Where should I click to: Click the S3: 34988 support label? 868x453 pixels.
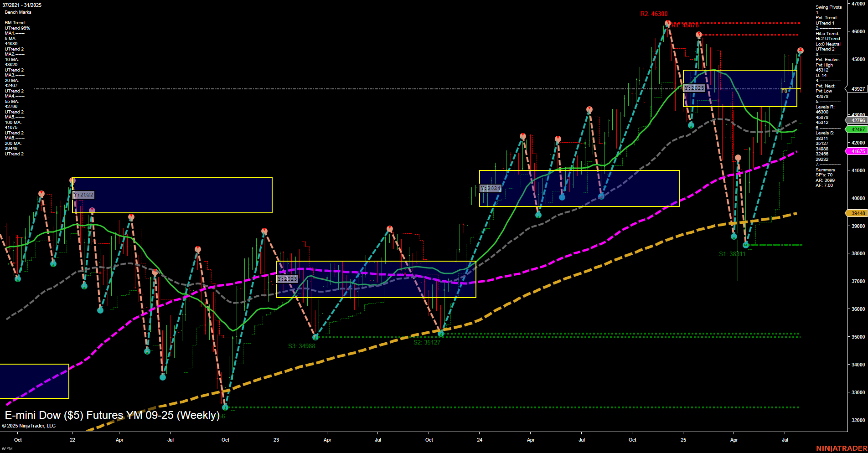point(302,346)
